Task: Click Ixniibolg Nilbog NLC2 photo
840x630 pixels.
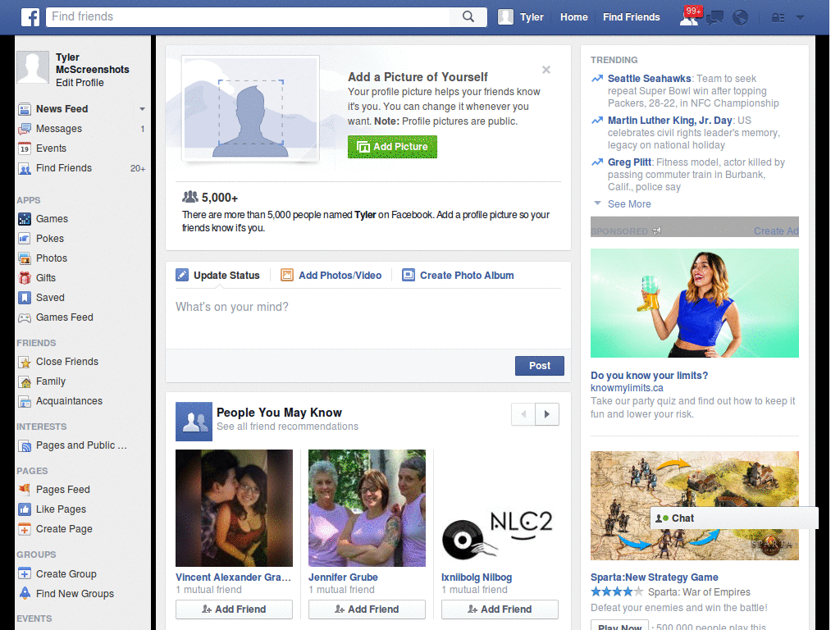Action: [x=500, y=508]
